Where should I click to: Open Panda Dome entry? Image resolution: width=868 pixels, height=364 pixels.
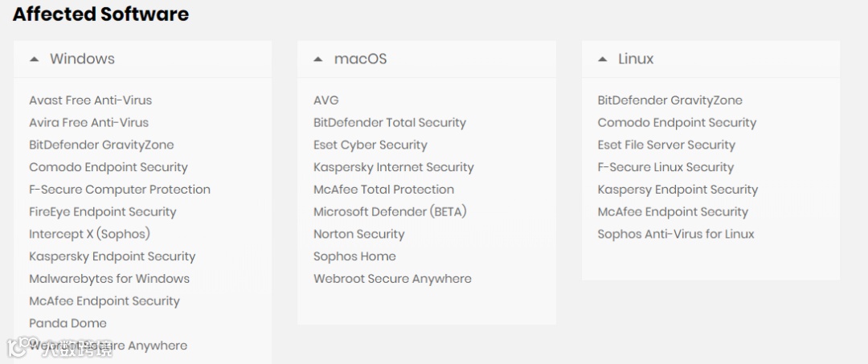click(x=68, y=323)
